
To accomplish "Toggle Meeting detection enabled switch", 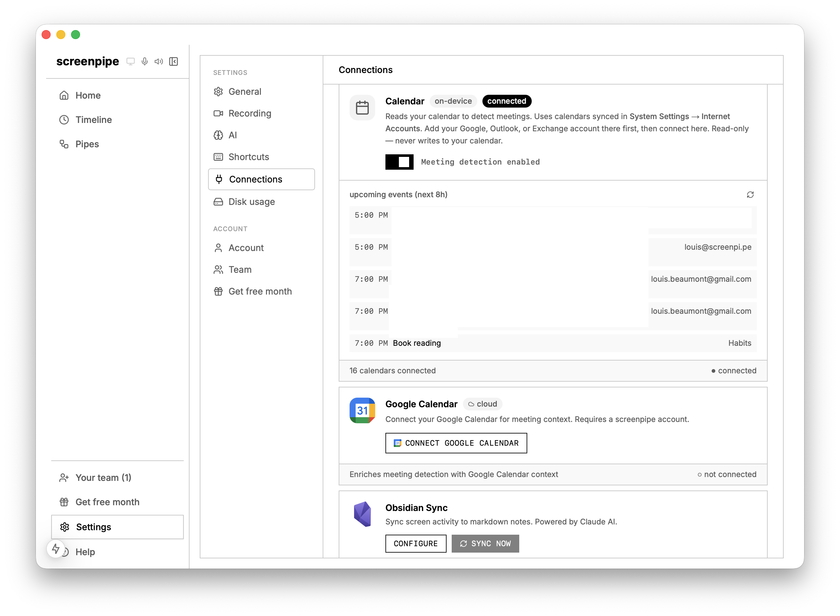I will [x=399, y=162].
